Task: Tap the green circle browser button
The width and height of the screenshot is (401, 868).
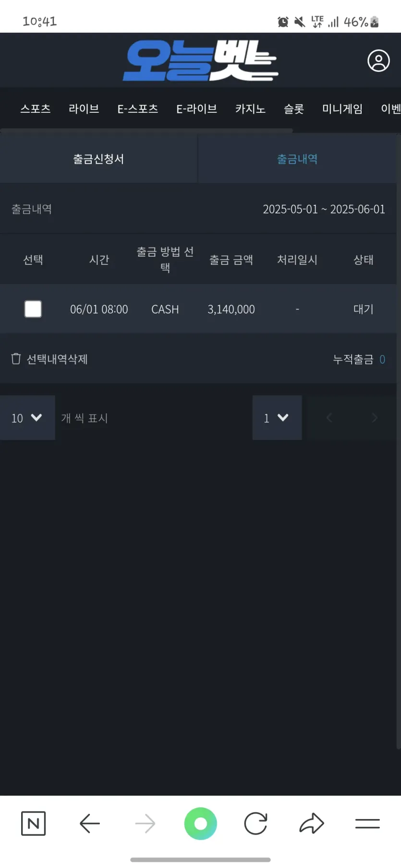Action: click(201, 823)
